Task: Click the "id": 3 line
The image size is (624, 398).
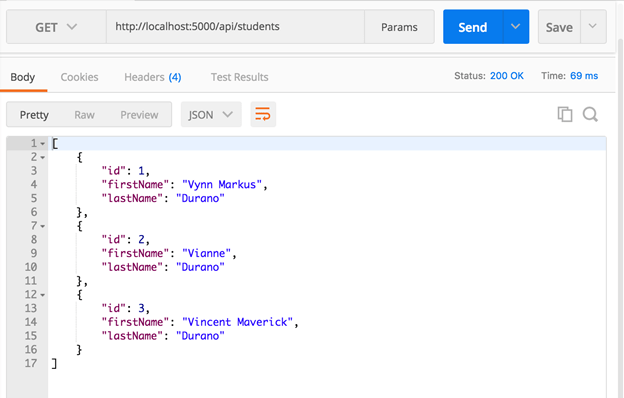Action: 125,308
